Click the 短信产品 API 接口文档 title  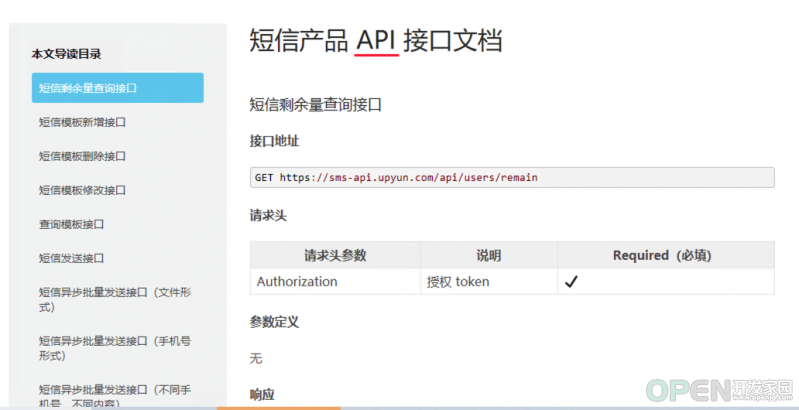tap(376, 41)
